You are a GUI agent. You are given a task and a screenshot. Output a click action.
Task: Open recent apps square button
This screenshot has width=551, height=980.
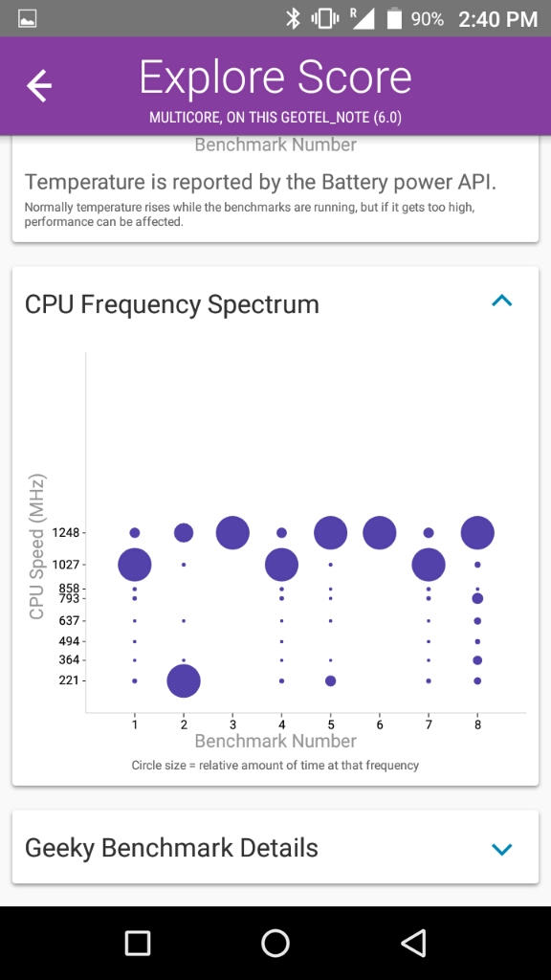coord(138,943)
